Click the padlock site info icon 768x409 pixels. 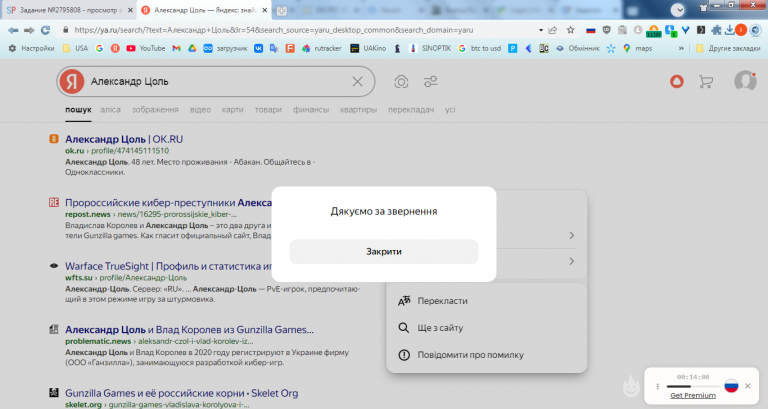[65, 30]
